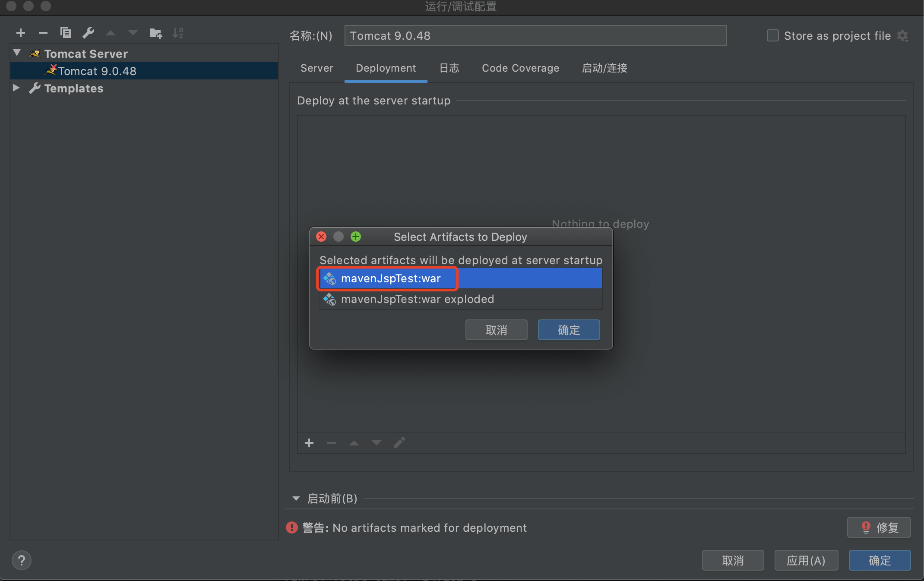Select the mavenJspTest:war artifact
The height and width of the screenshot is (581, 924).
pos(461,278)
